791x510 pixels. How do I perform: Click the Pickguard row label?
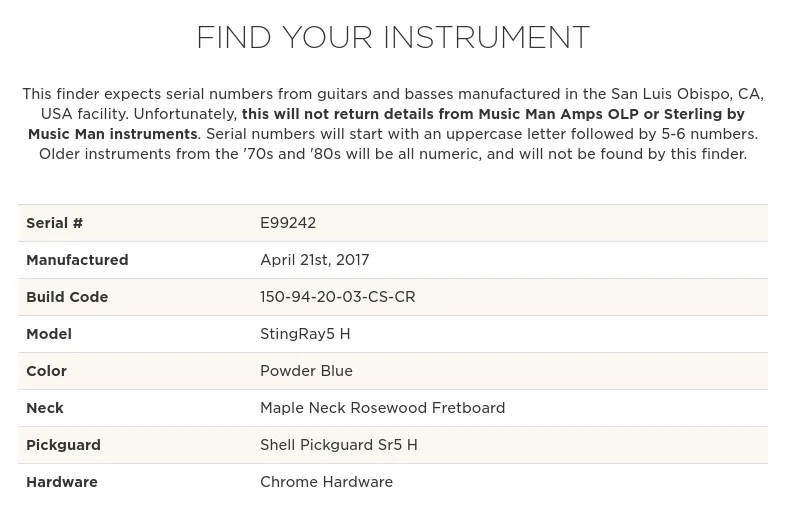point(63,445)
